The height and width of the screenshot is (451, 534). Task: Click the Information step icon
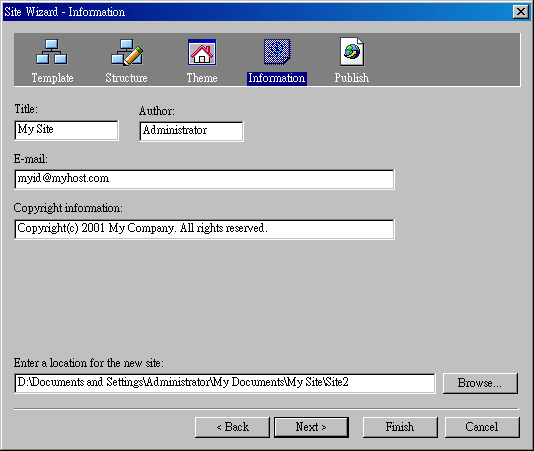[x=277, y=52]
